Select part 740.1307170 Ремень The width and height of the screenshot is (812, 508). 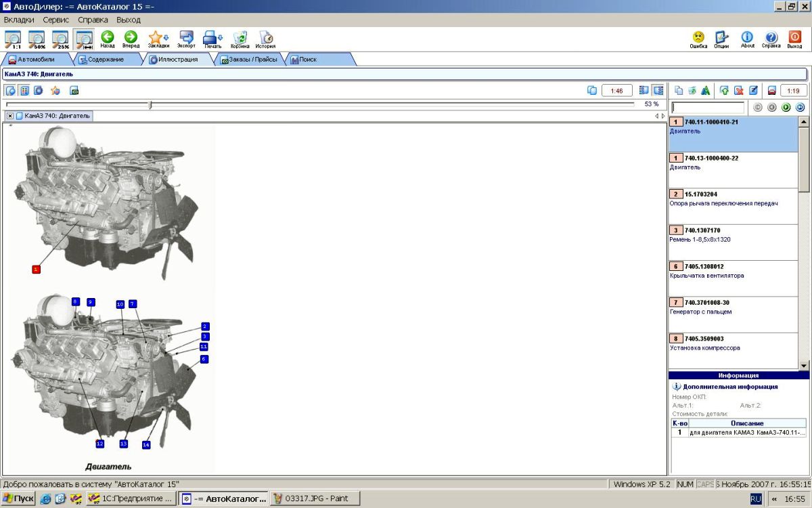point(734,242)
